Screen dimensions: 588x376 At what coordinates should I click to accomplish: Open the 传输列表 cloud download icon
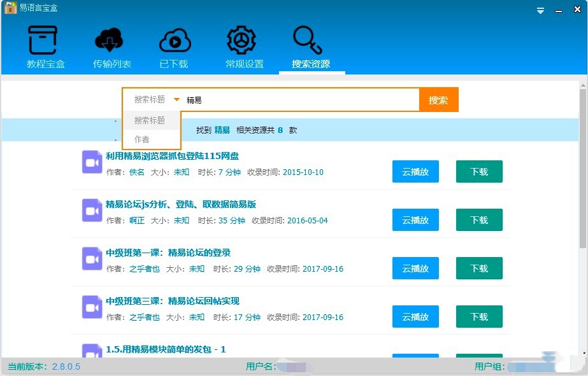coord(111,41)
